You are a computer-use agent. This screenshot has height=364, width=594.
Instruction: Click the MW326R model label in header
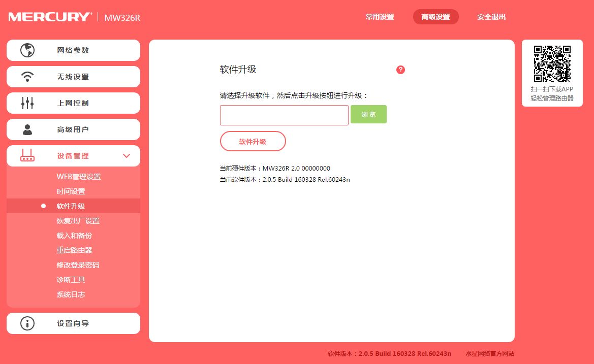pyautogui.click(x=122, y=18)
